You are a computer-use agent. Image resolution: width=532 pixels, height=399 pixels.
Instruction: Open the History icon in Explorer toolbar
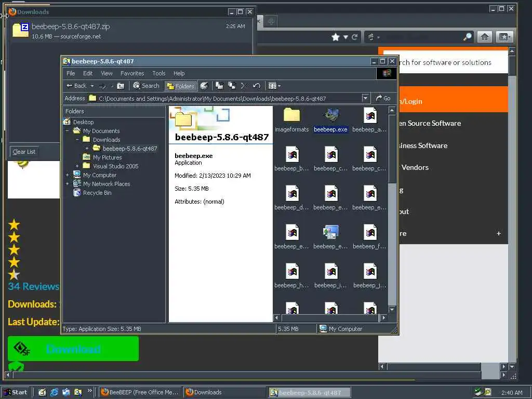pos(204,86)
